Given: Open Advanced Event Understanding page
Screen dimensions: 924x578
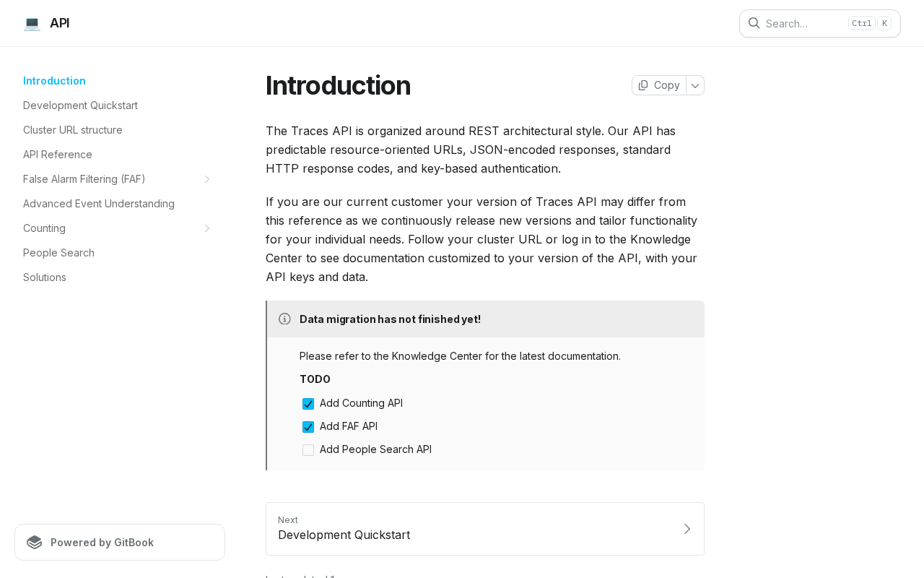Looking at the screenshot, I should tap(99, 204).
